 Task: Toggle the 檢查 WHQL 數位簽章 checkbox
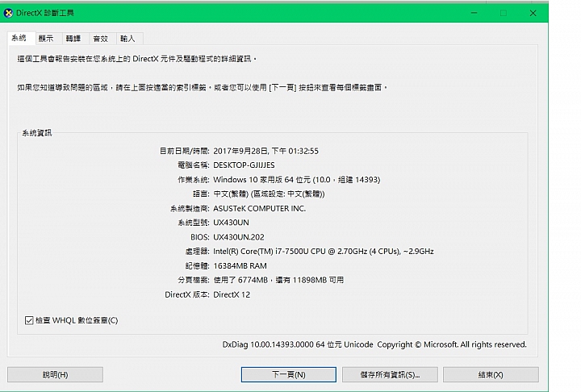pos(29,320)
